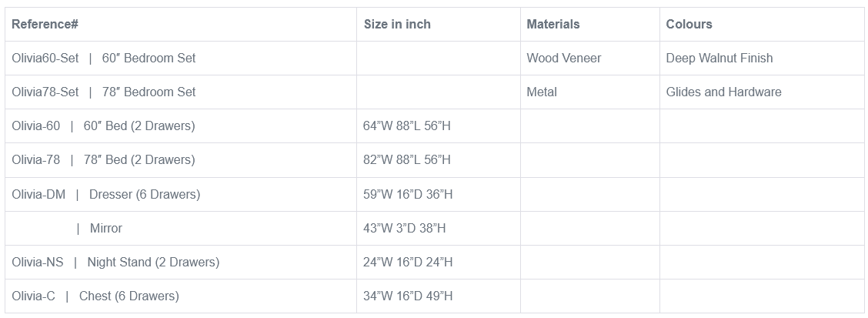Screen dimensions: 868x318
Task: Click the Olivia-DM Dresser (6 Drawers) row
Action: [x=105, y=195]
